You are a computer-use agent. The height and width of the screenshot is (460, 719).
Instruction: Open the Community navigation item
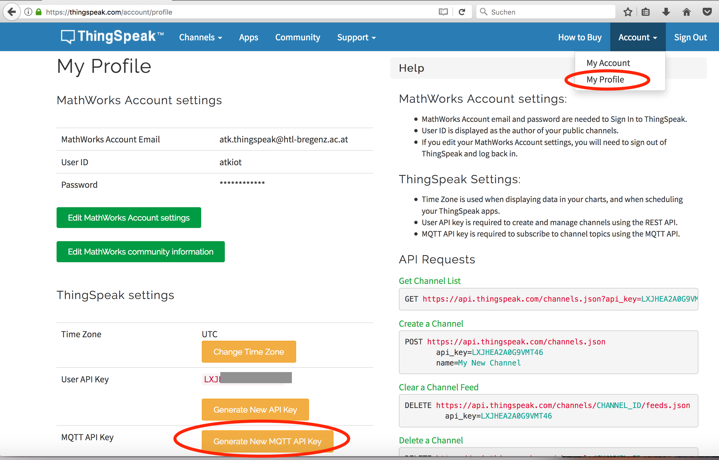click(298, 37)
